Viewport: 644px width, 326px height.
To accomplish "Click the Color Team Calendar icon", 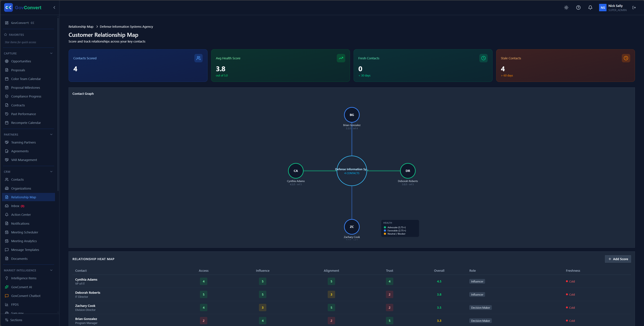I will [x=7, y=79].
